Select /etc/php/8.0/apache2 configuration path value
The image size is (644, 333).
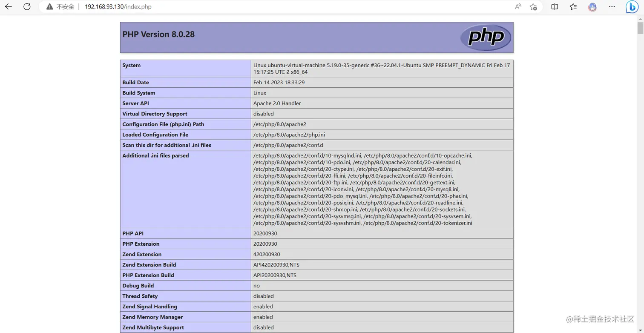point(280,124)
